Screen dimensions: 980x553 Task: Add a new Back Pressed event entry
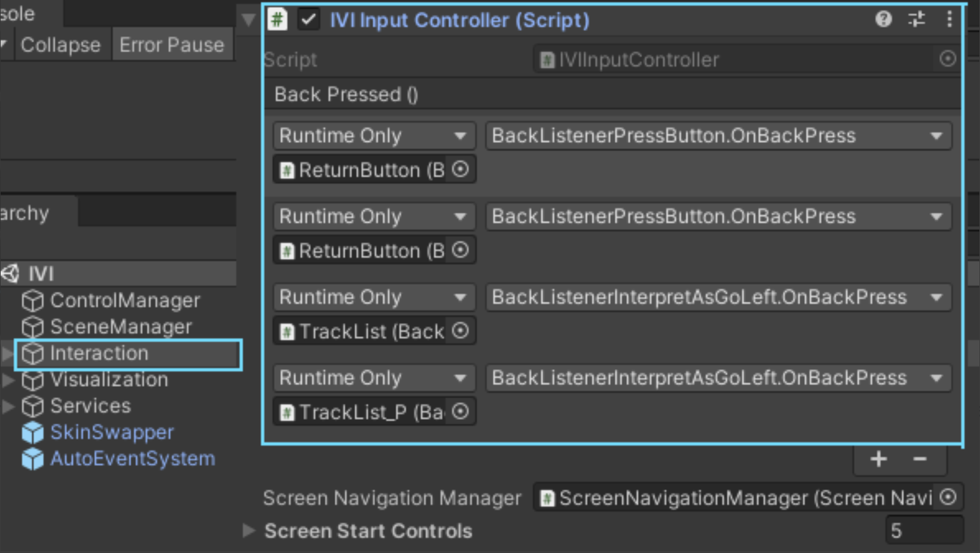[x=878, y=459]
